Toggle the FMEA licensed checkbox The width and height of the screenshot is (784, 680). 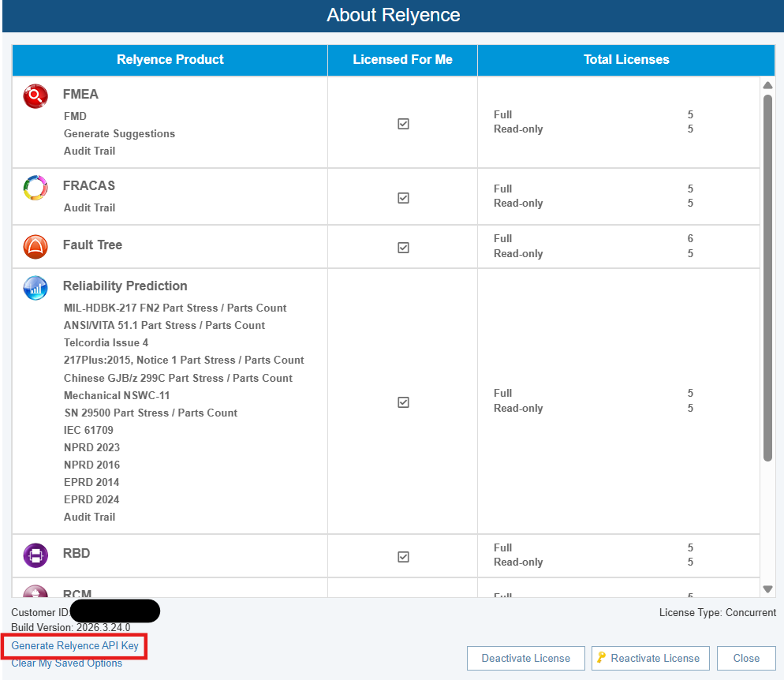(403, 124)
